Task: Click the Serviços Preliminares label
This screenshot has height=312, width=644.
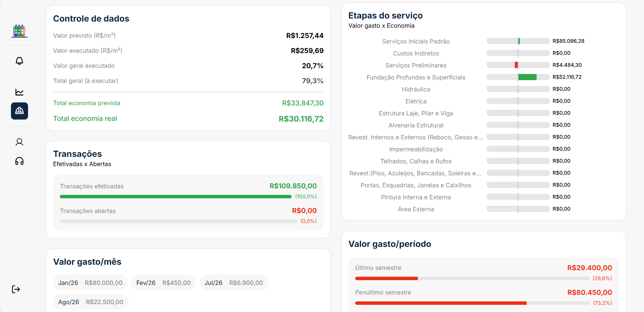Action: tap(416, 65)
